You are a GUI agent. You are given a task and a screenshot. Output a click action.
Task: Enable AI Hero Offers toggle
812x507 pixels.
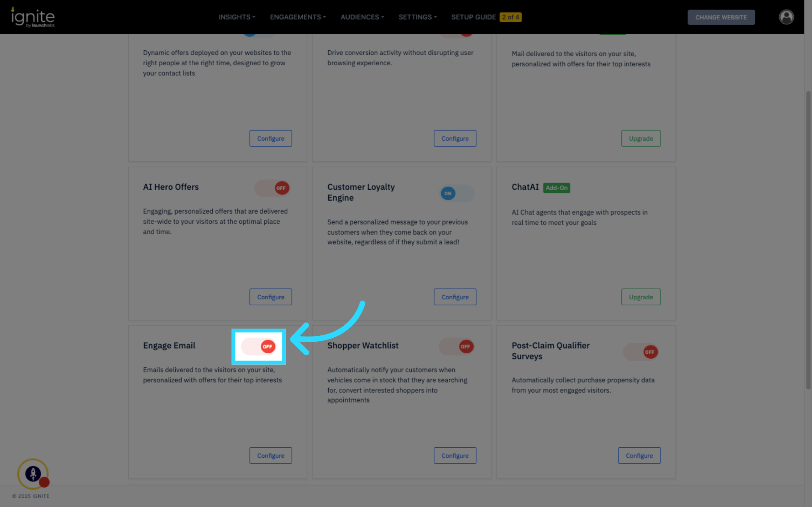tap(273, 188)
